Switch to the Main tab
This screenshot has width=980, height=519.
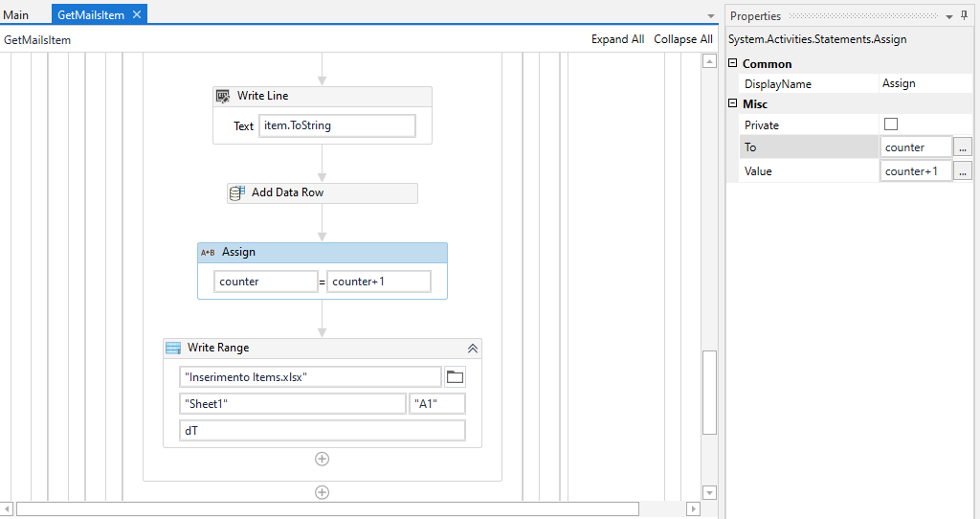[x=16, y=15]
